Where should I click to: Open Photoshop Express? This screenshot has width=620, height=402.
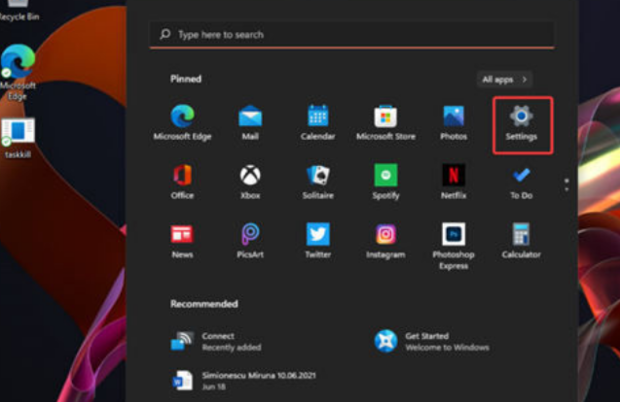(x=454, y=246)
